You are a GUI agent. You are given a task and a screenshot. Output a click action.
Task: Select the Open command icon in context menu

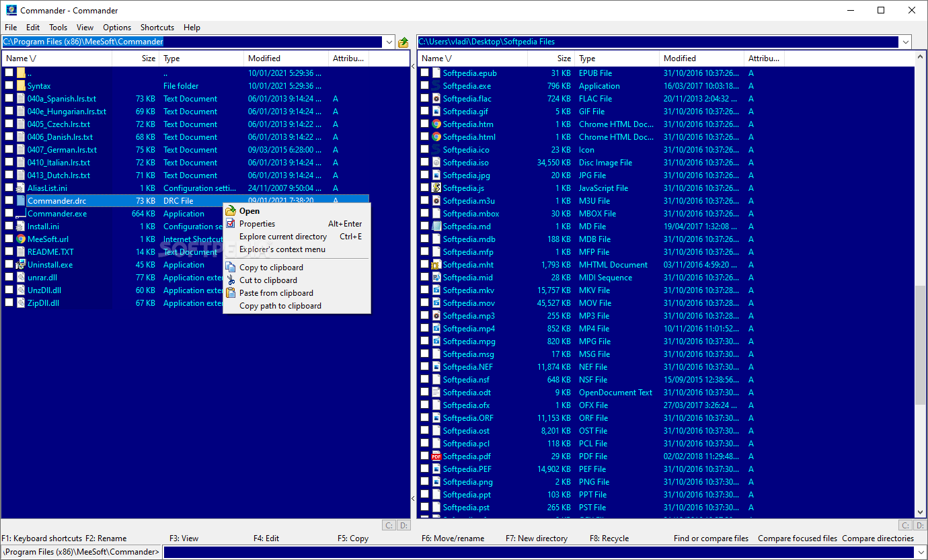coord(231,210)
